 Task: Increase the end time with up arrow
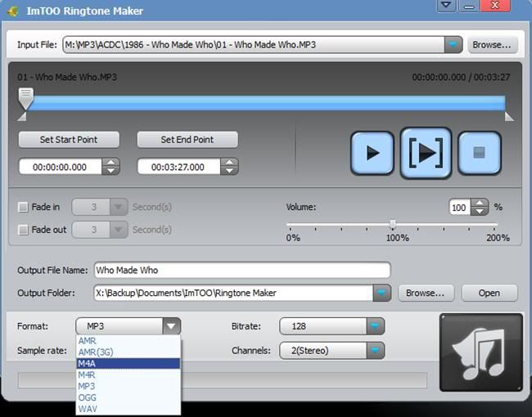point(230,162)
